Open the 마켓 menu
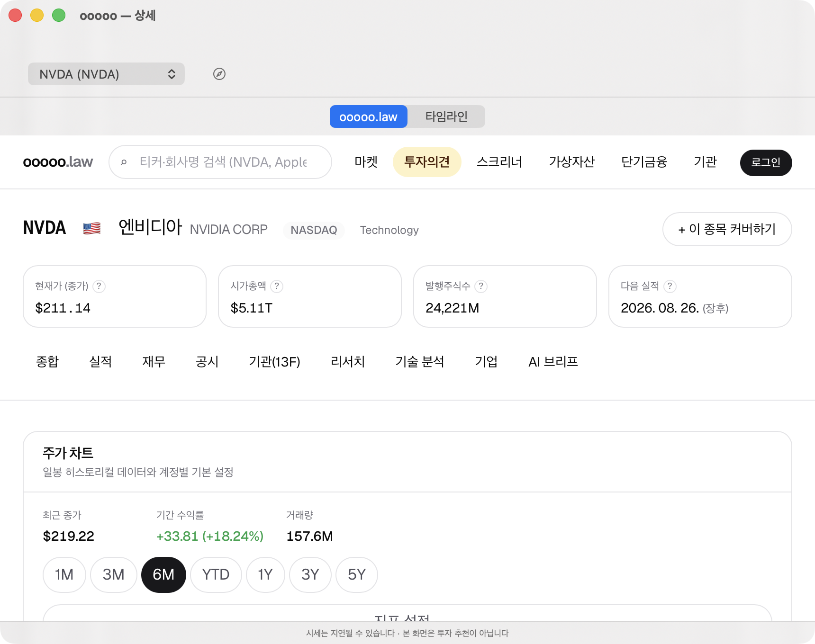The image size is (815, 644). (x=366, y=162)
